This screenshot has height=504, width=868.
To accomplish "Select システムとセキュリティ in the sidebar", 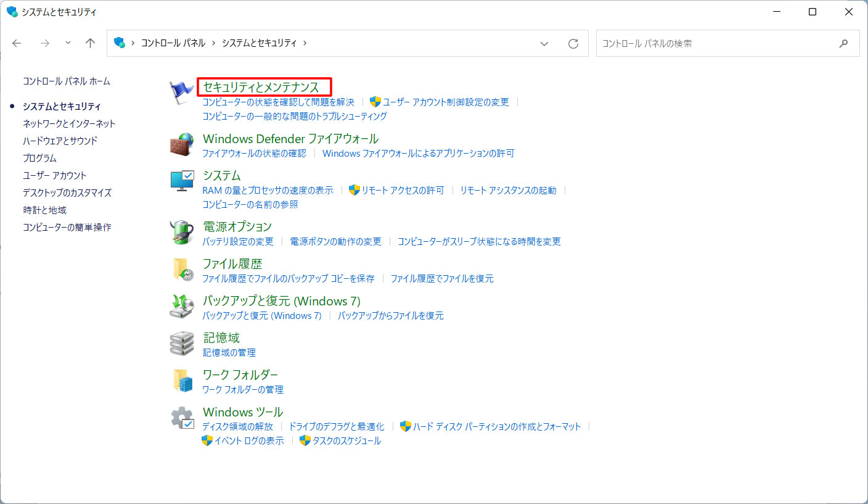I will click(62, 106).
